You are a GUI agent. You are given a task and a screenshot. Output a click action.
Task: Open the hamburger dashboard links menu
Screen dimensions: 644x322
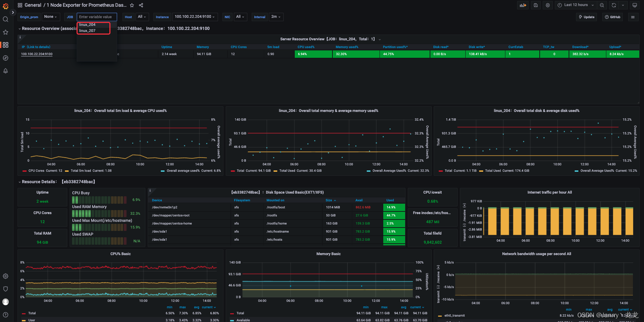click(x=633, y=17)
